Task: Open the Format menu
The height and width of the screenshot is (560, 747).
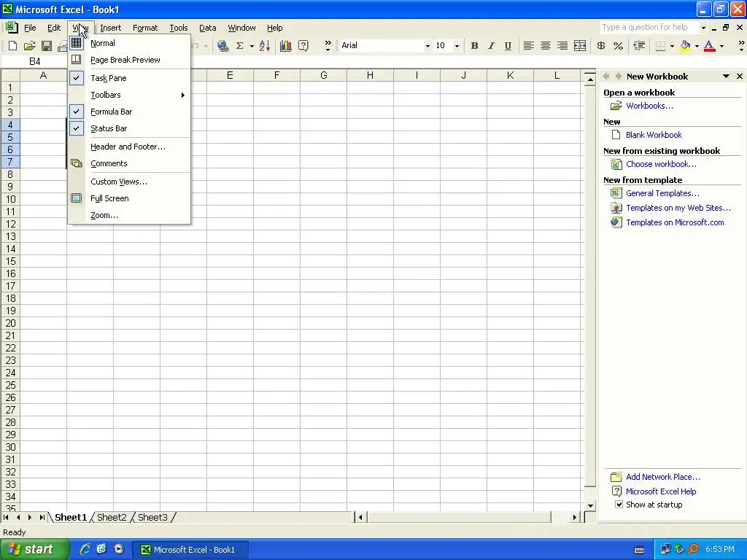Action: tap(145, 28)
